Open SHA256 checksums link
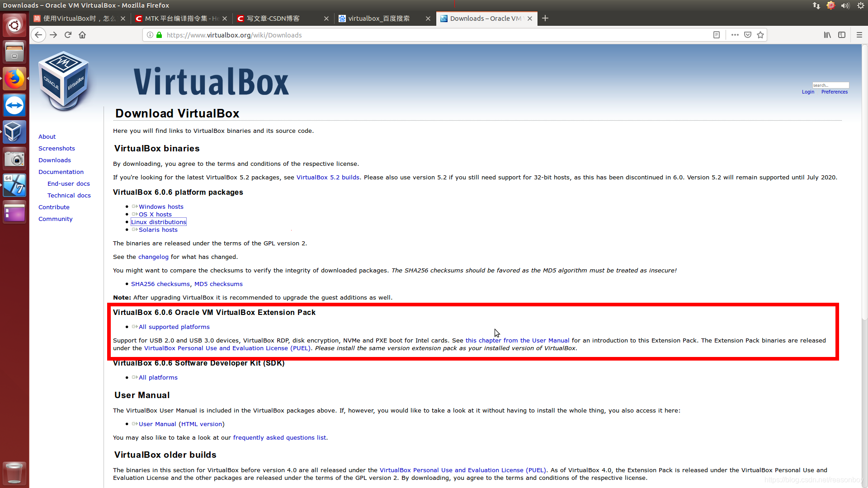Screen dimensions: 868x488 point(160,284)
